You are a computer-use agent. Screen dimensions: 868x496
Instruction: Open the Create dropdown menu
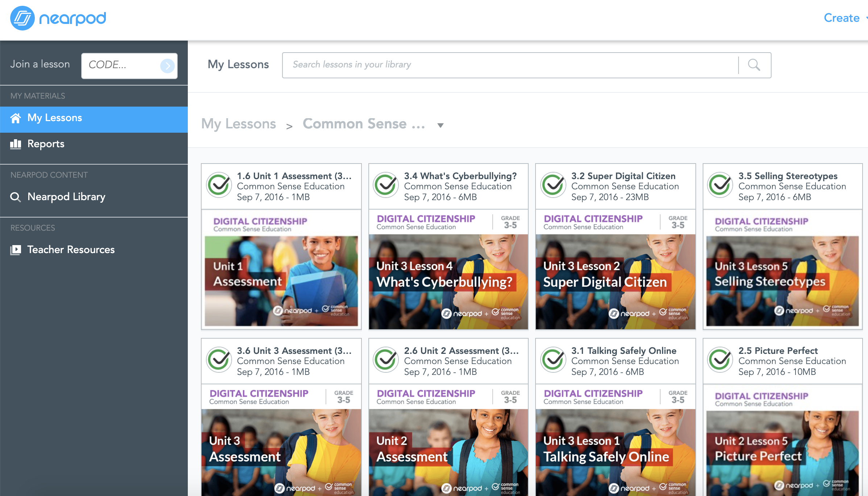[x=842, y=18]
